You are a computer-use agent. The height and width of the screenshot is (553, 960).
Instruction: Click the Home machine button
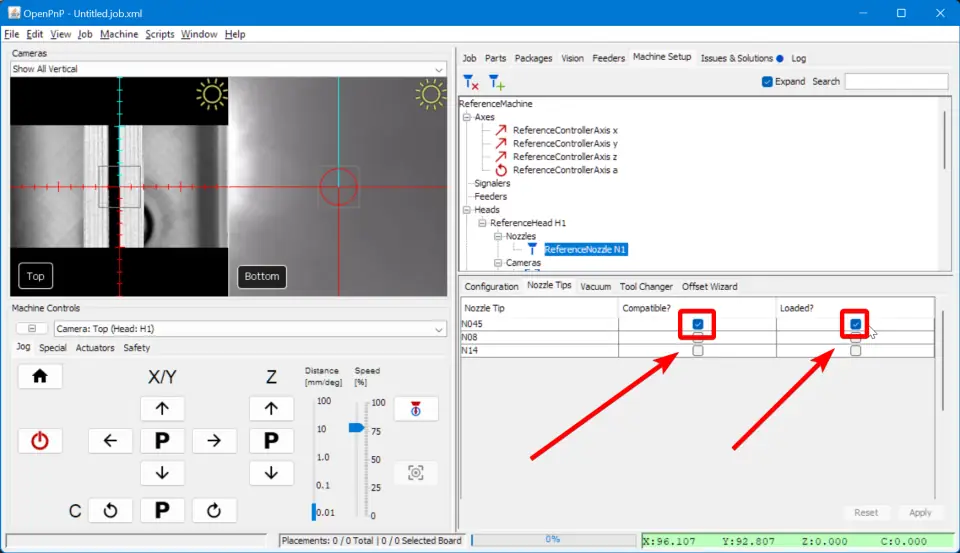(40, 376)
